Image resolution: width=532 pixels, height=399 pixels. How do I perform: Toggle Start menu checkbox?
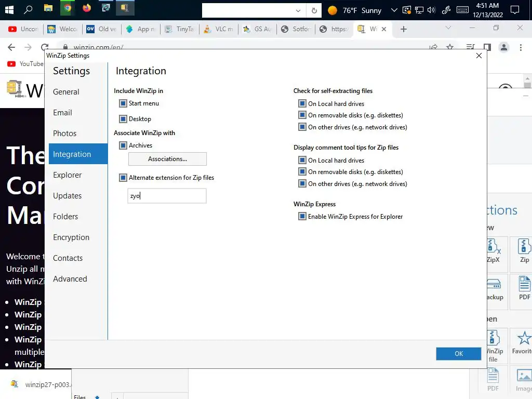[123, 103]
